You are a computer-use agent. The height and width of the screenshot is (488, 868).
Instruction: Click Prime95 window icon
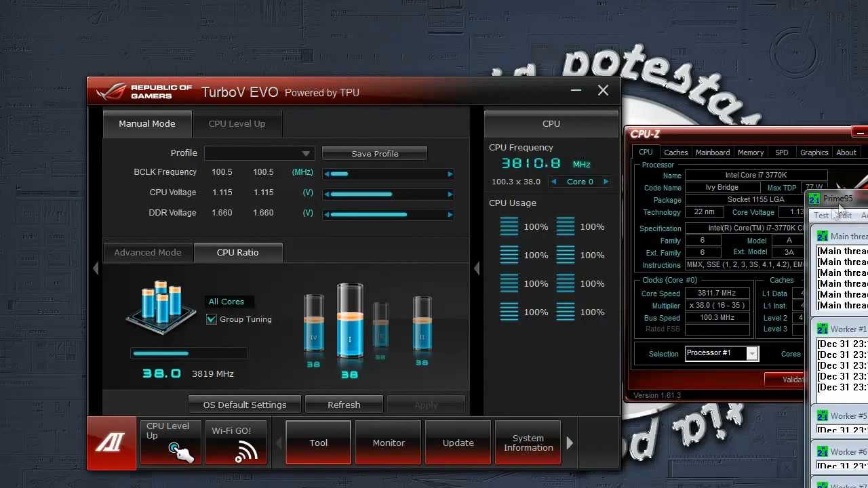point(814,199)
